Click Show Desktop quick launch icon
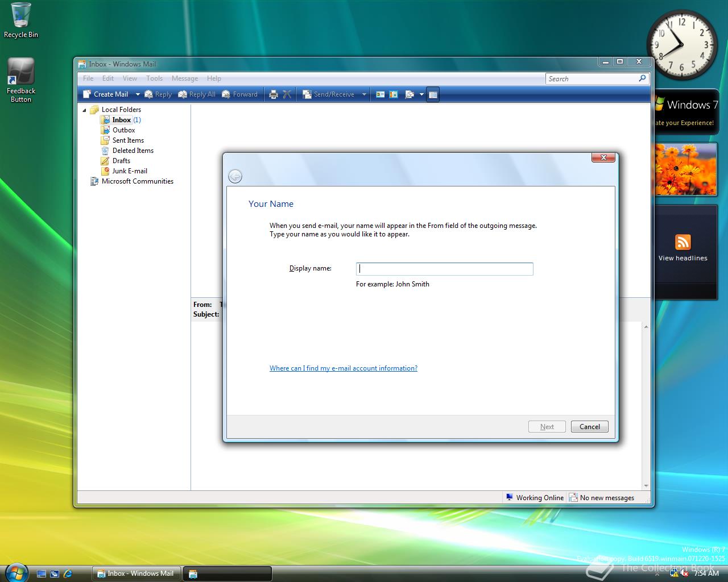Viewport: 728px width, 582px height. (42, 573)
